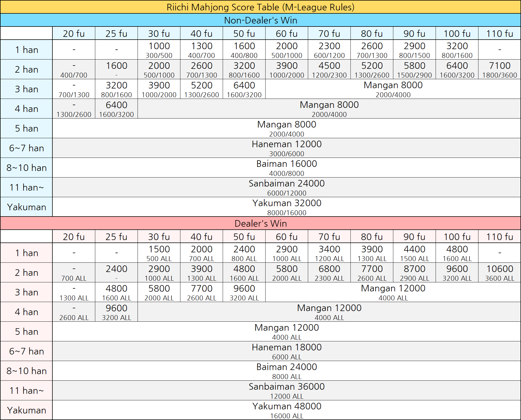The height and width of the screenshot is (420, 521).
Task: Click Mangan 8000 in Non-Dealer 3 han row
Action: pos(393,89)
